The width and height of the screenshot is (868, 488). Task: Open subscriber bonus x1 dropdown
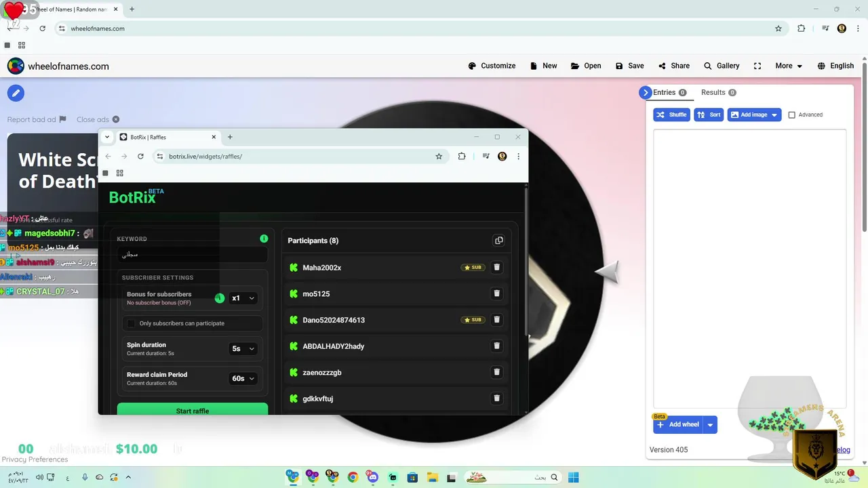[243, 298]
